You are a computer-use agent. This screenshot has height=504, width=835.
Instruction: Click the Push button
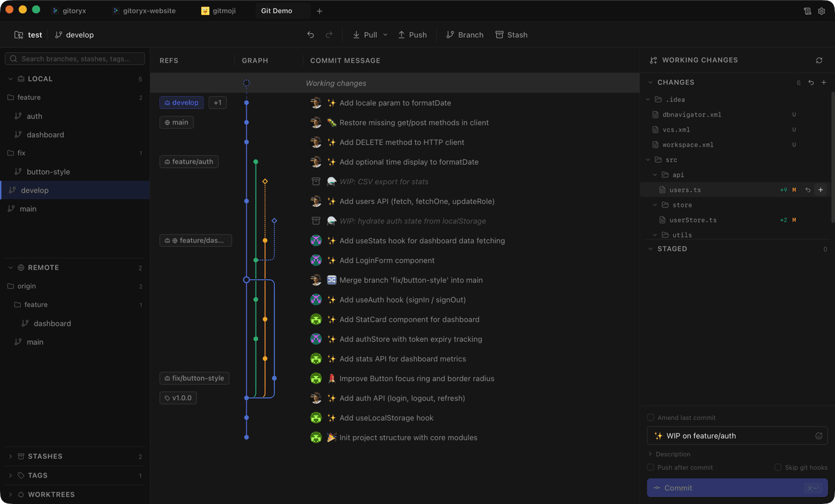click(x=412, y=35)
